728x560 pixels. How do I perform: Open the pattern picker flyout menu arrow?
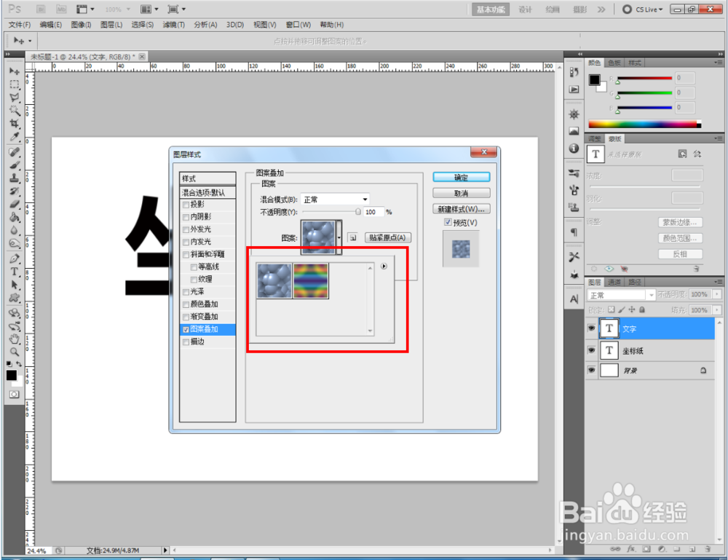(384, 266)
